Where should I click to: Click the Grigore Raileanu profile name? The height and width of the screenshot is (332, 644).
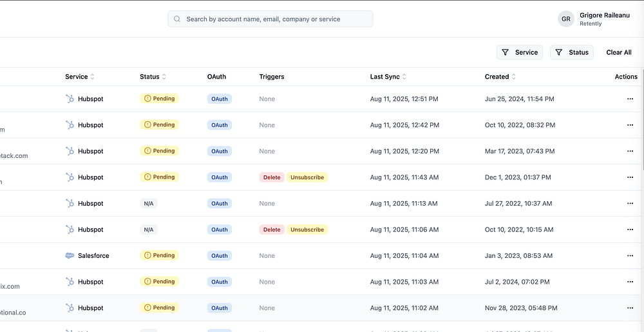(604, 14)
